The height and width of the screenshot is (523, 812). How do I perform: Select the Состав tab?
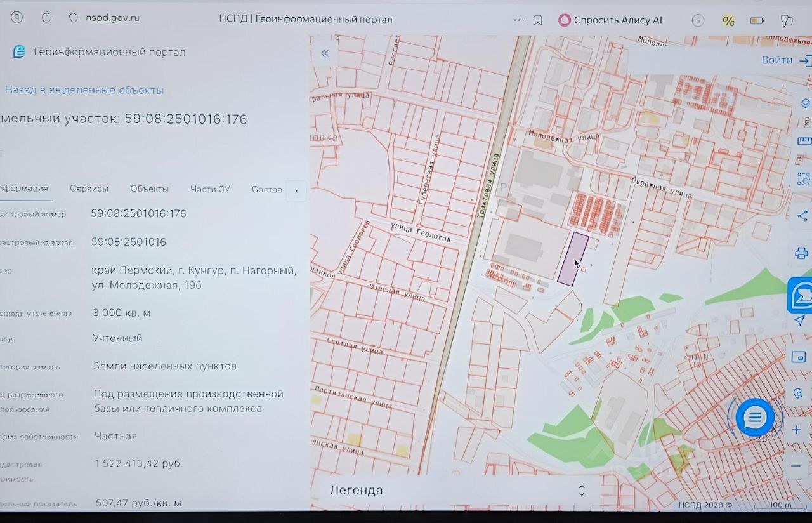tap(266, 189)
